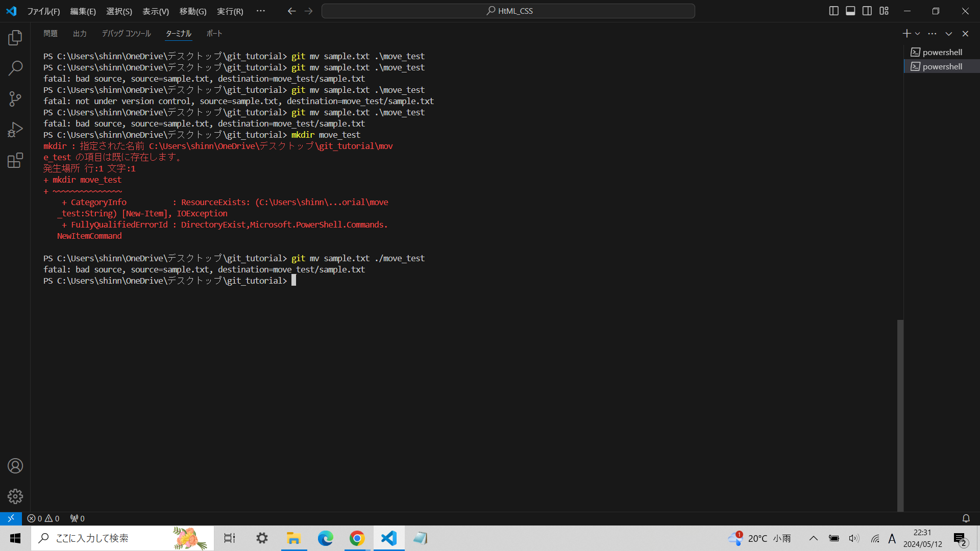Open Run and Debug view

point(15,130)
